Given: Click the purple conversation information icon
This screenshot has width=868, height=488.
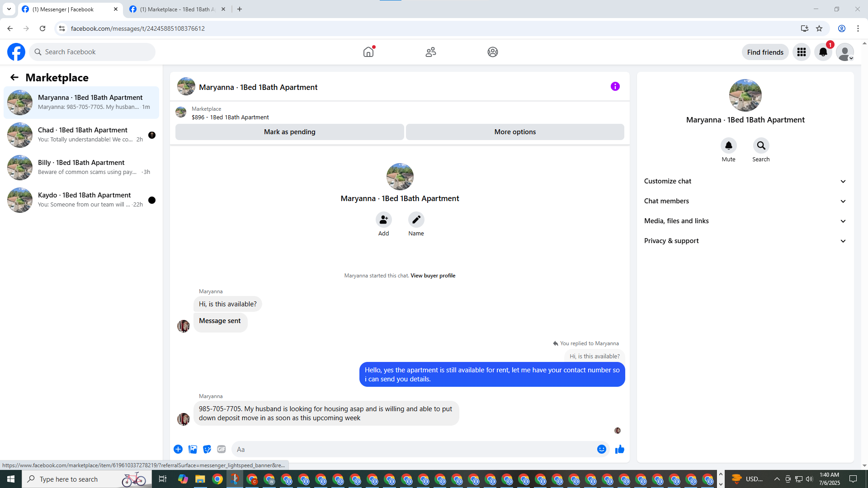Looking at the screenshot, I should [x=615, y=86].
